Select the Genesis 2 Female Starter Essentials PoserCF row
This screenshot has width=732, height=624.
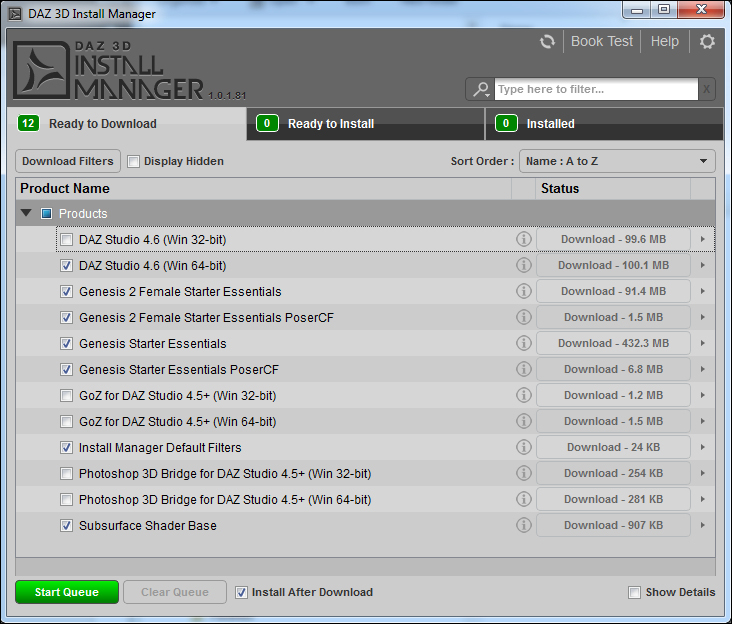[366, 317]
